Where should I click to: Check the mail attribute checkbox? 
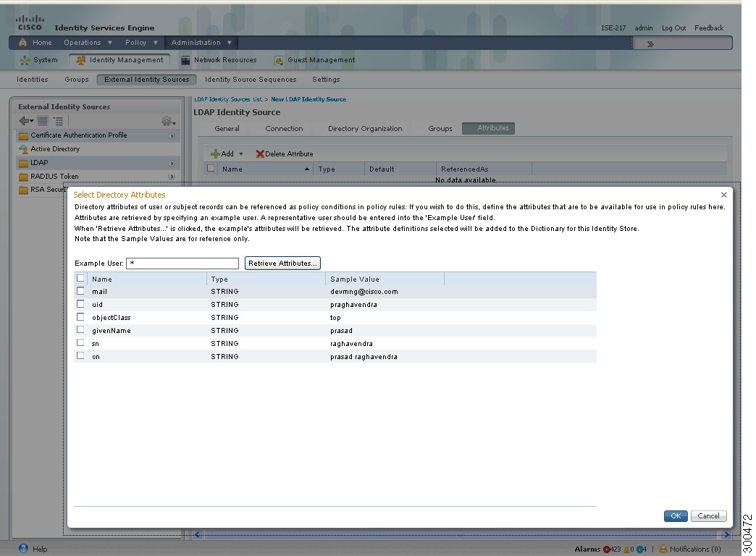coord(80,291)
